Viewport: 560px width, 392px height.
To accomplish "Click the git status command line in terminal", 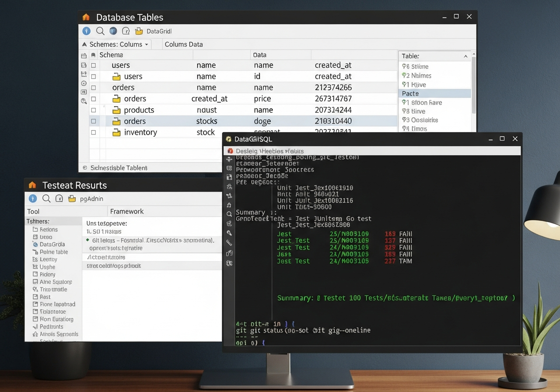I will tap(303, 330).
